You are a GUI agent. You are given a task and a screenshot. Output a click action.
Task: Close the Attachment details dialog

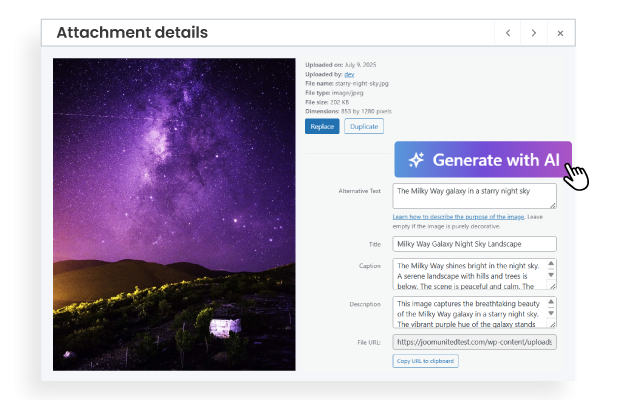[x=560, y=33]
